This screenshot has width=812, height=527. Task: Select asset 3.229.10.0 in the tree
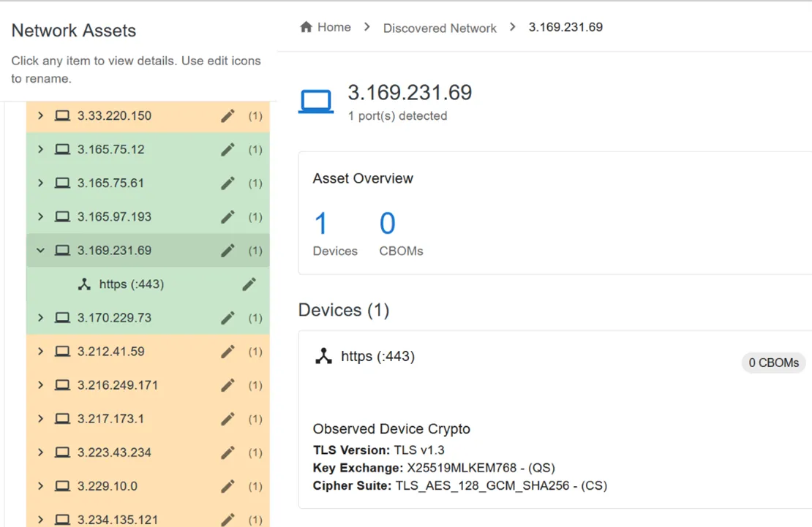(107, 486)
